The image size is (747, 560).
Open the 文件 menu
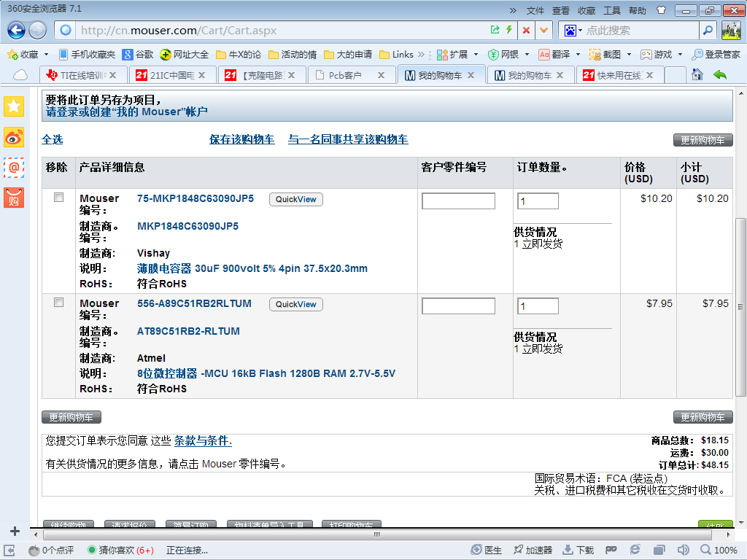[535, 10]
